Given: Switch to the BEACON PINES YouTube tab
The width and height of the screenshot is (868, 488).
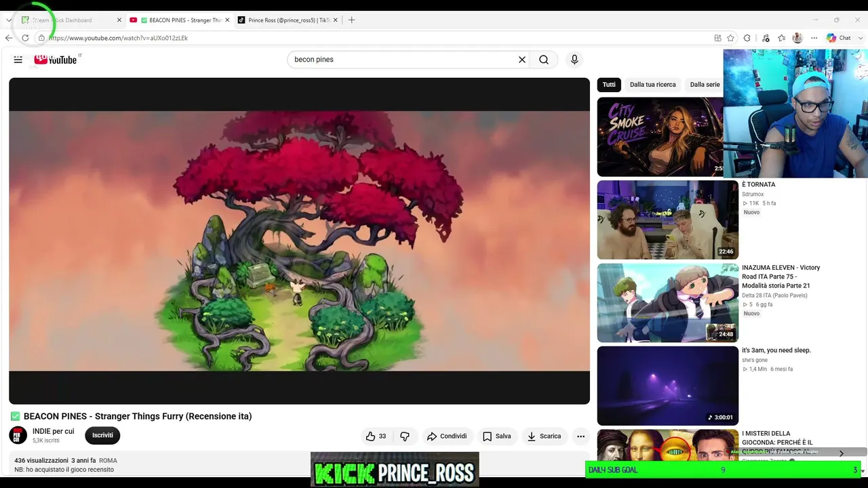Looking at the screenshot, I should tap(179, 20).
